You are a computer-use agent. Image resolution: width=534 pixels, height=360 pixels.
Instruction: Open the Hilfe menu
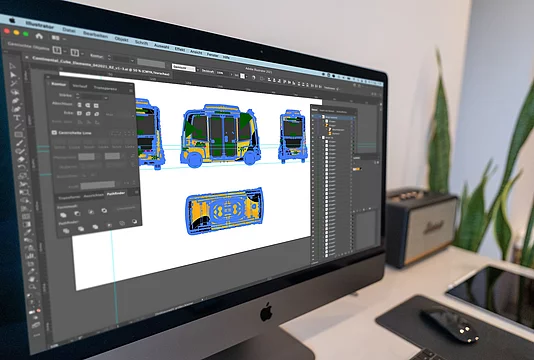[226, 57]
